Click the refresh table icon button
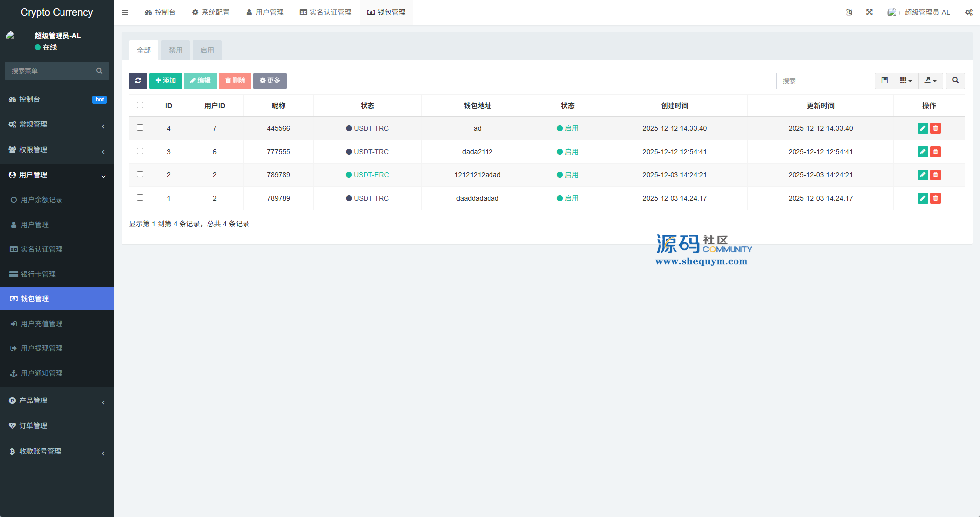Viewport: 980px width, 517px height. (x=138, y=81)
